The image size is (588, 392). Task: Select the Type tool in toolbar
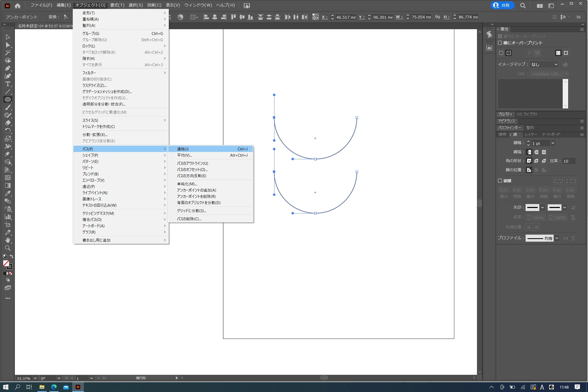pos(8,84)
